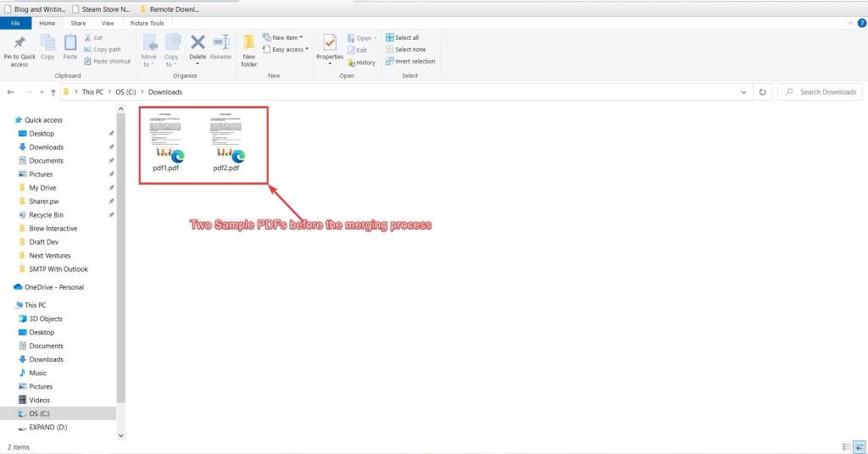
Task: Switch to details view toggle
Action: [847, 447]
